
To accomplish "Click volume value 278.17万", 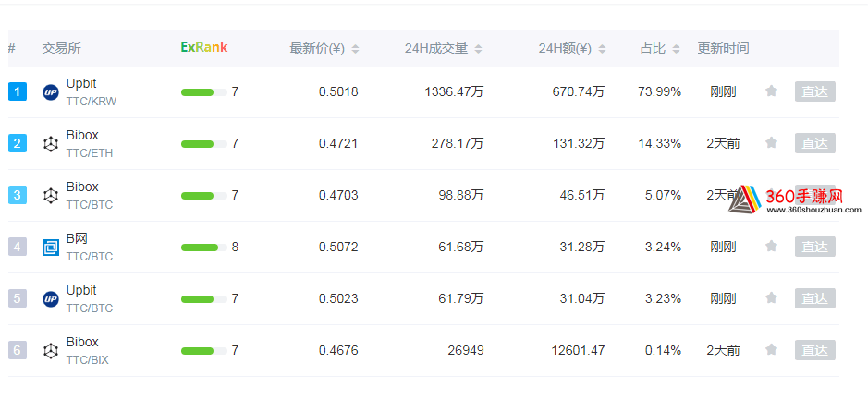I will tap(458, 144).
